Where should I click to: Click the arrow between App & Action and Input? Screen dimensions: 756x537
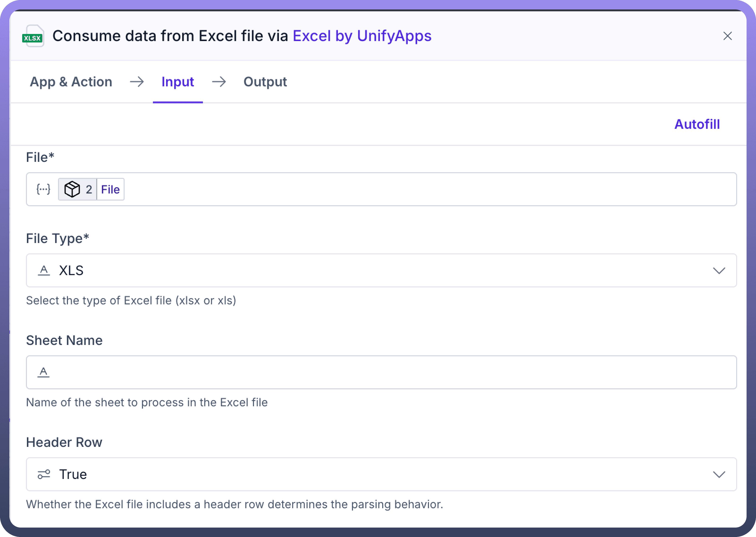point(137,82)
